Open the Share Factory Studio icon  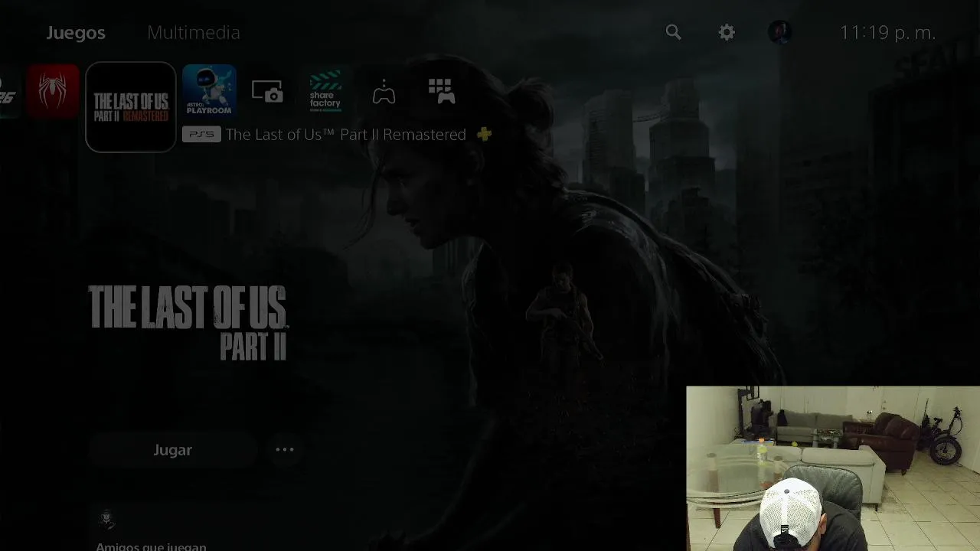click(x=325, y=92)
